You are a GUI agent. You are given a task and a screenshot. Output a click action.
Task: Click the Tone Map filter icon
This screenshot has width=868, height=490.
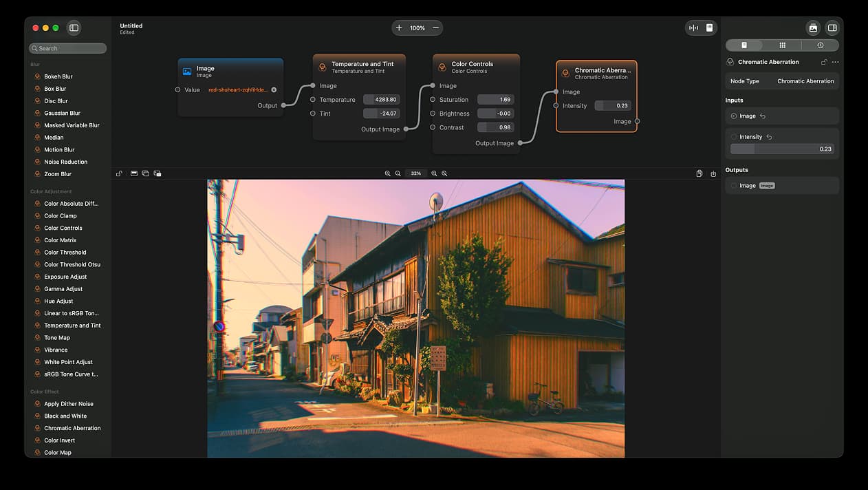[x=38, y=338]
